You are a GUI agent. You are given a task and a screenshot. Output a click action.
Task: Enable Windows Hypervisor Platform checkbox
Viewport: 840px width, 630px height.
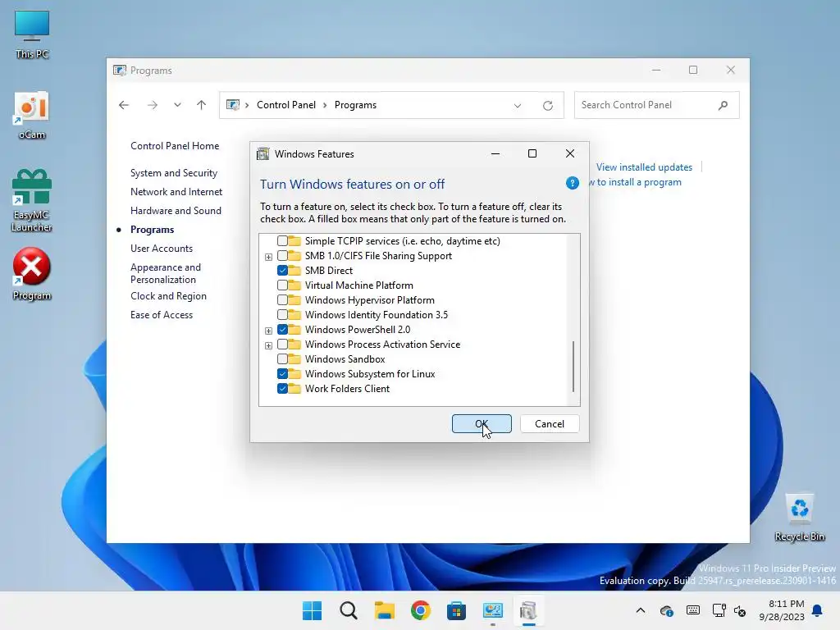click(282, 300)
